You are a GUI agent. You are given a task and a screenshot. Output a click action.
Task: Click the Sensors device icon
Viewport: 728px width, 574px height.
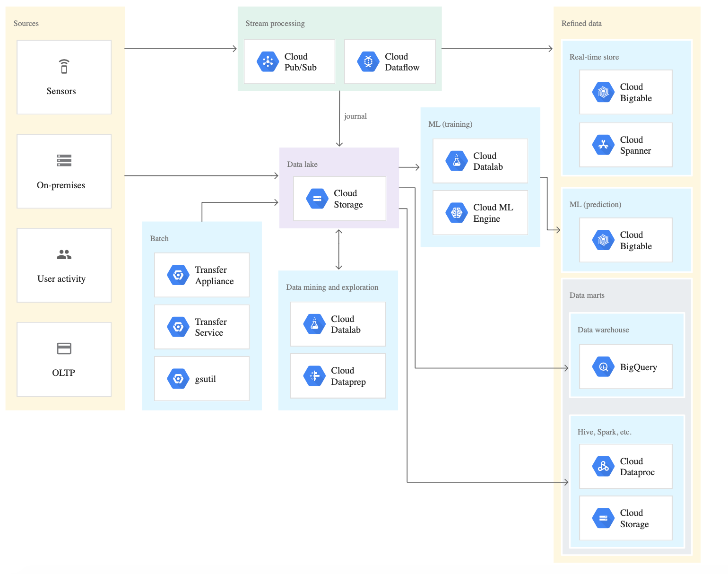pos(64,66)
